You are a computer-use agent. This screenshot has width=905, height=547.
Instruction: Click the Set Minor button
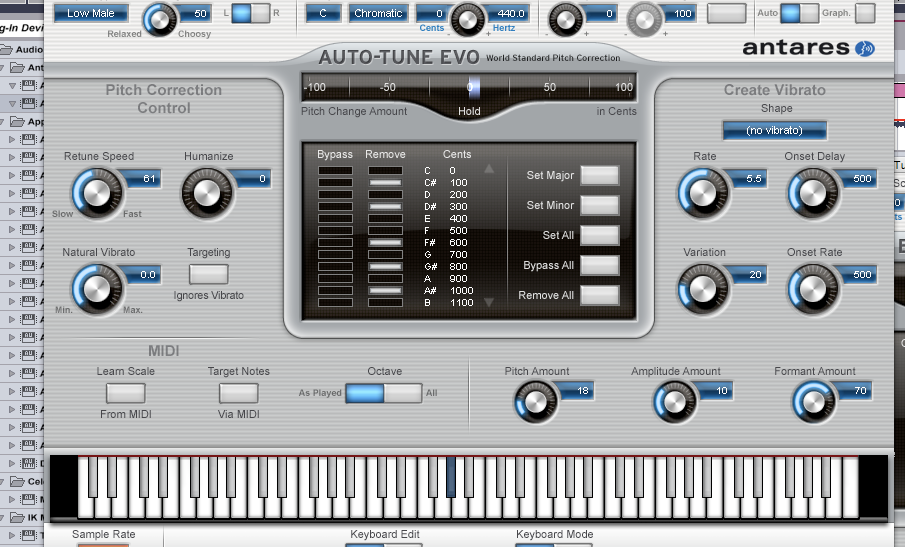600,205
